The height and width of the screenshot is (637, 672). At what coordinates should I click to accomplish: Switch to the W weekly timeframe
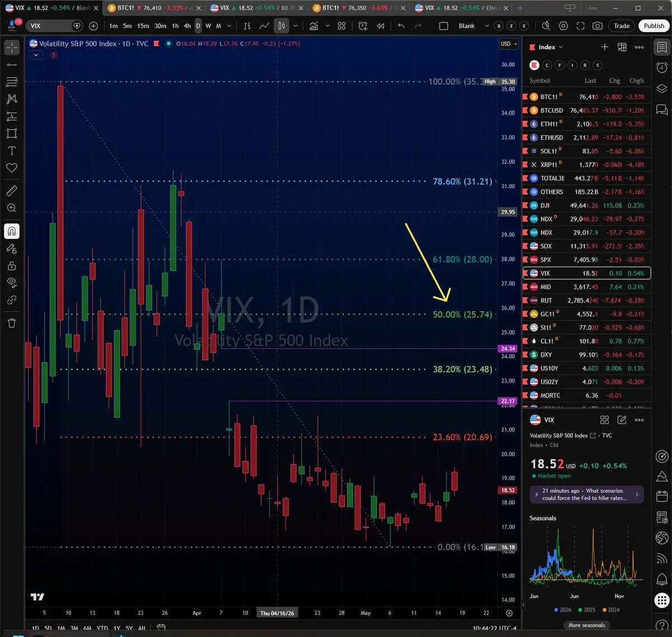[x=208, y=26]
